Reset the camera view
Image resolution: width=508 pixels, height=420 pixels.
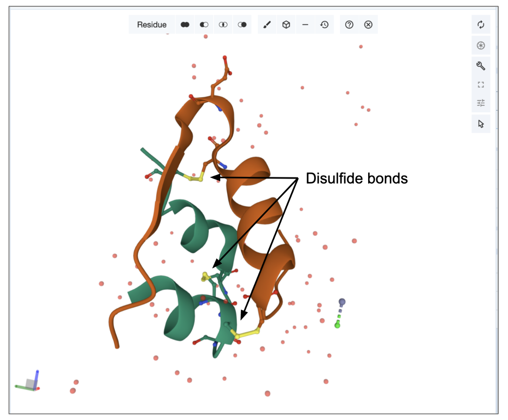481,25
